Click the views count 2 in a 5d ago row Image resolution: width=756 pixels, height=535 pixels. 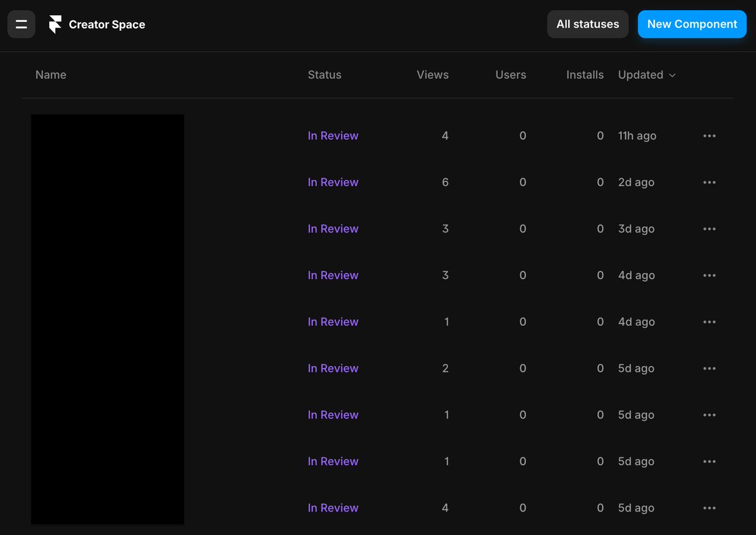point(445,369)
